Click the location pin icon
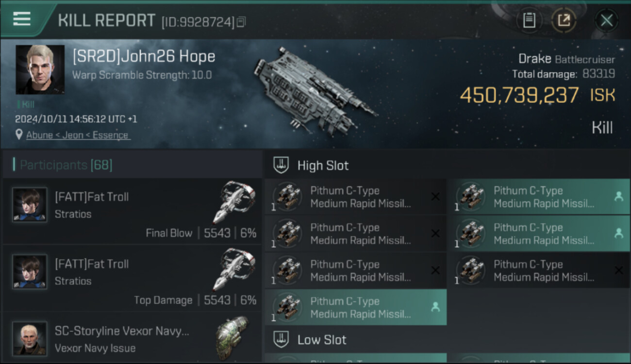Screen dimensions: 631x364 19,134
